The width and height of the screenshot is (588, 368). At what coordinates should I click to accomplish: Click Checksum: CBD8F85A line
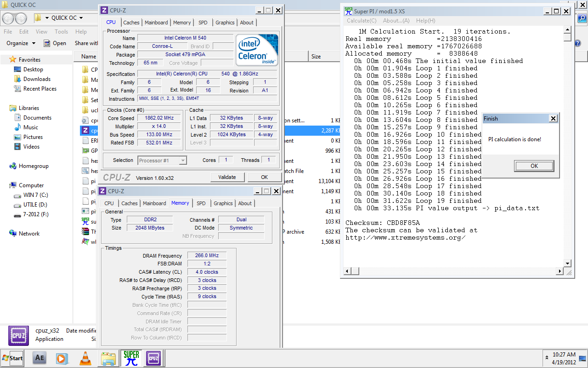point(383,223)
